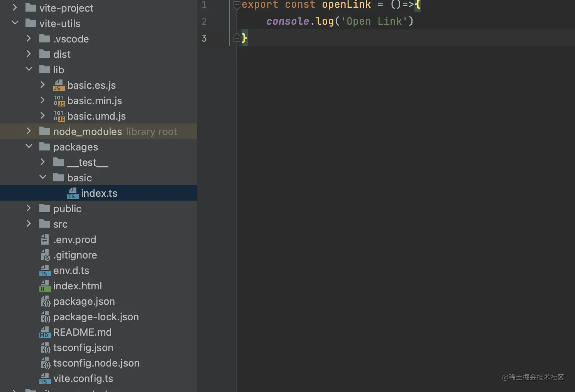Select the package-lock.json file name
Viewport: 575px width, 392px height.
96,317
